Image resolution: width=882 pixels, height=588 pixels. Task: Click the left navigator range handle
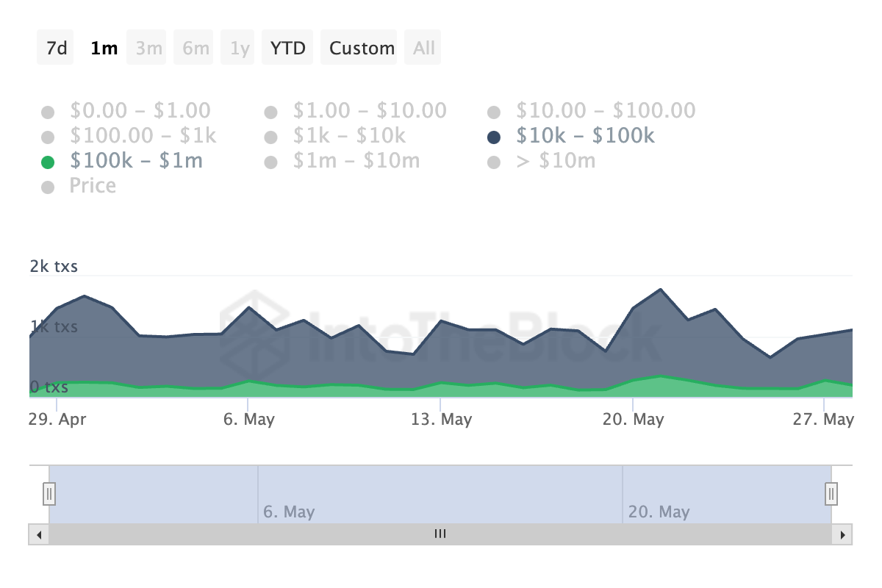[49, 492]
